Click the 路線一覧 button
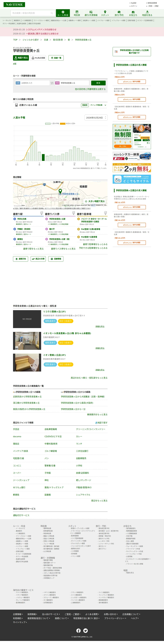164x644 pixels. pyautogui.click(x=56, y=58)
